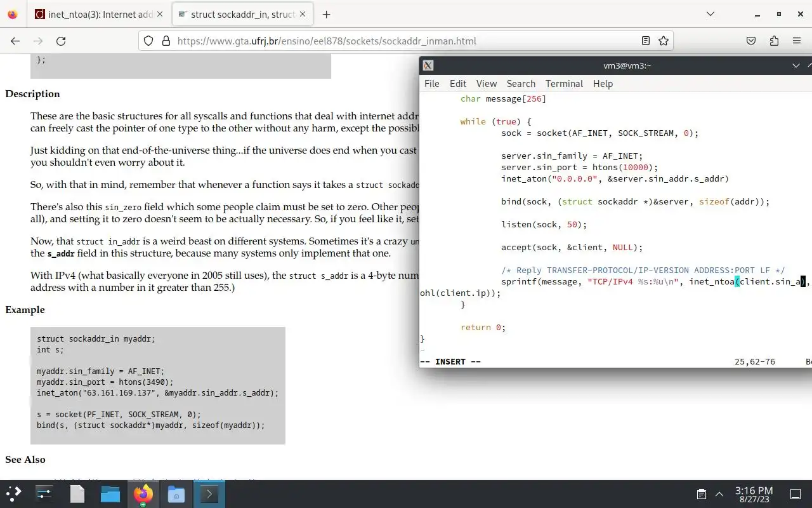
Task: Show the desktop from the panel corner
Action: pyautogui.click(x=796, y=494)
